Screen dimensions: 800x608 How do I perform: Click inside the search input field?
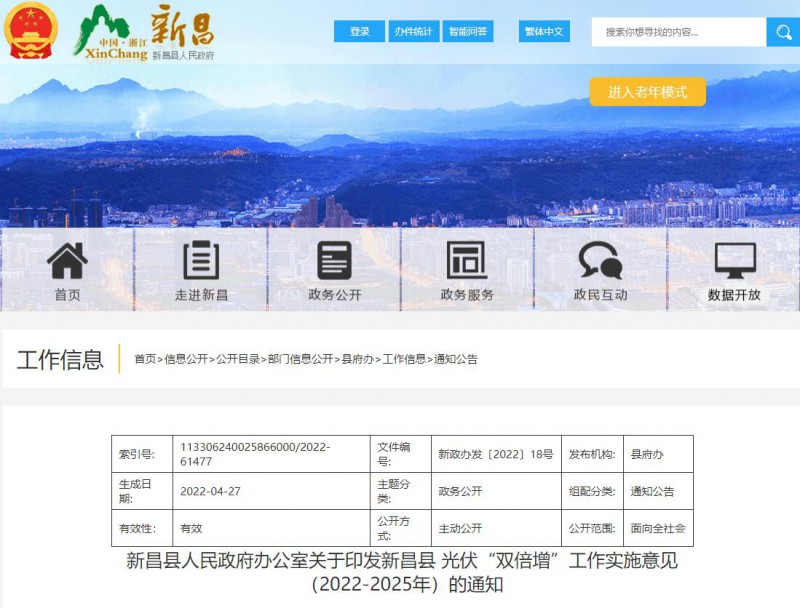(x=680, y=31)
